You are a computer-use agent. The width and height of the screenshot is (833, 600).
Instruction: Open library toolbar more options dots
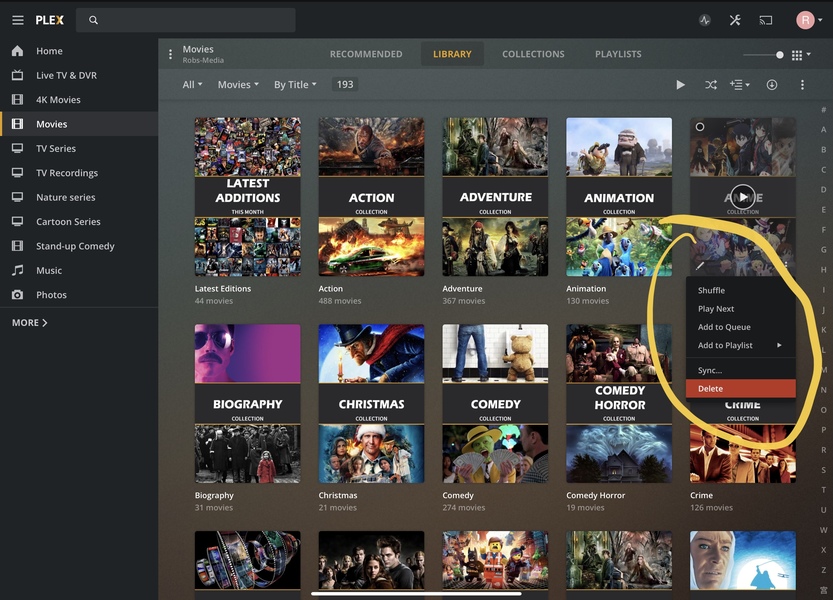802,84
